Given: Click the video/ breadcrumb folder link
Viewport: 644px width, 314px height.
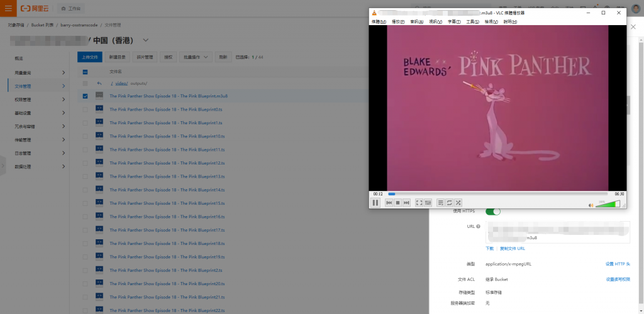Looking at the screenshot, I should [x=121, y=84].
